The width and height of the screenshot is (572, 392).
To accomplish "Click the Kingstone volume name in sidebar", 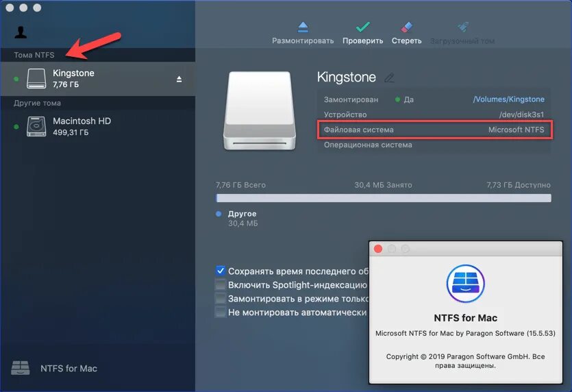I will (73, 73).
